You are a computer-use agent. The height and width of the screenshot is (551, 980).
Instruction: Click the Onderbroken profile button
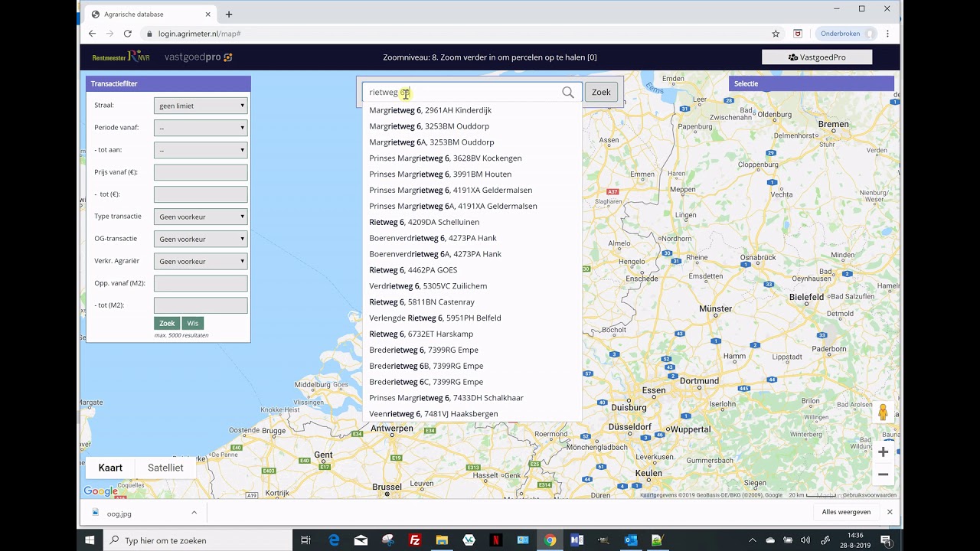846,34
